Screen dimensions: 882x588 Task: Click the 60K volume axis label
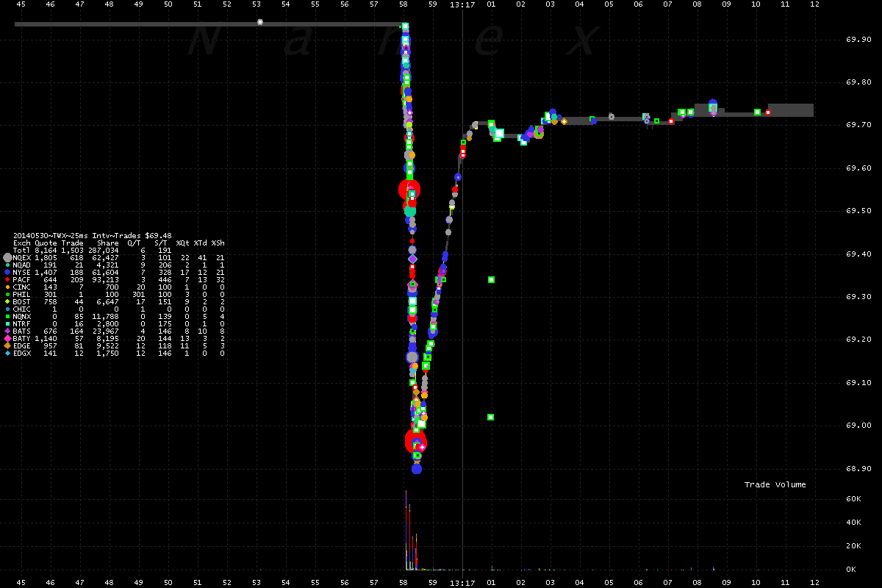click(x=853, y=499)
